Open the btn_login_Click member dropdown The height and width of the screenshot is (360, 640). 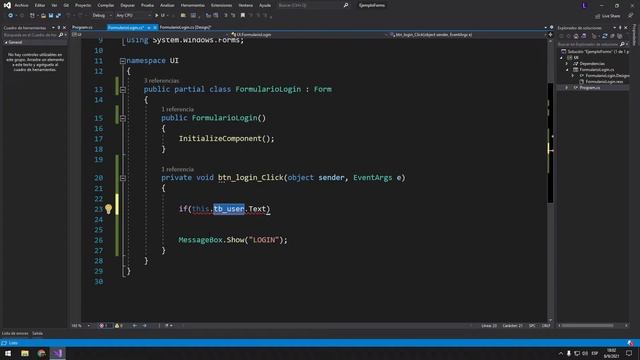(468, 35)
